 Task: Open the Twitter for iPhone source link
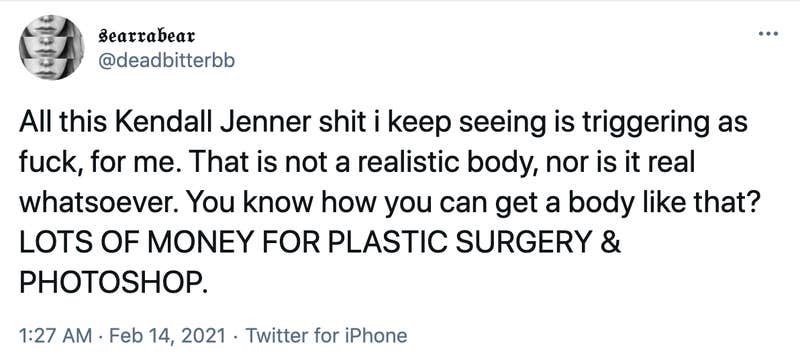[x=327, y=336]
